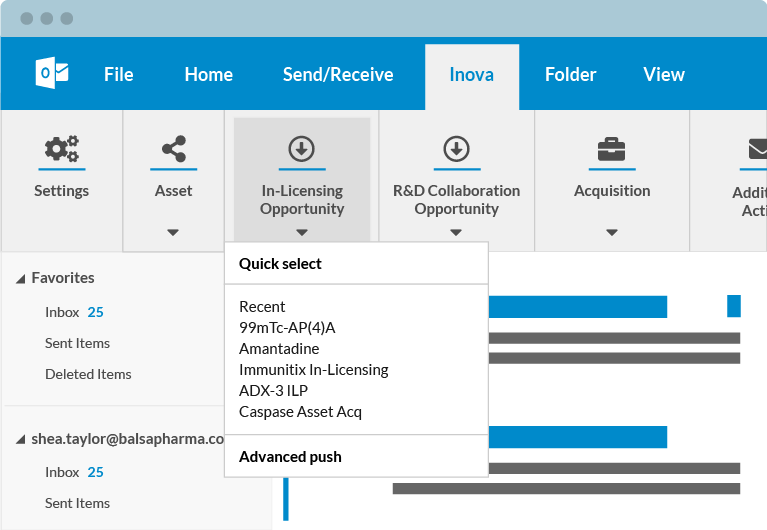Collapse the Favorites section
The image size is (767, 530).
coord(21,279)
